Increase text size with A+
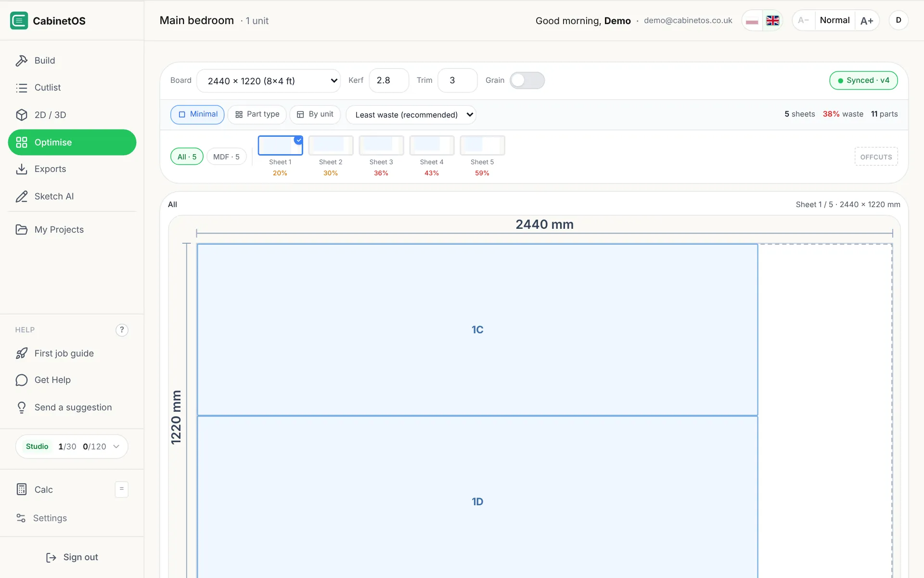Viewport: 924px width, 578px height. 867,21
